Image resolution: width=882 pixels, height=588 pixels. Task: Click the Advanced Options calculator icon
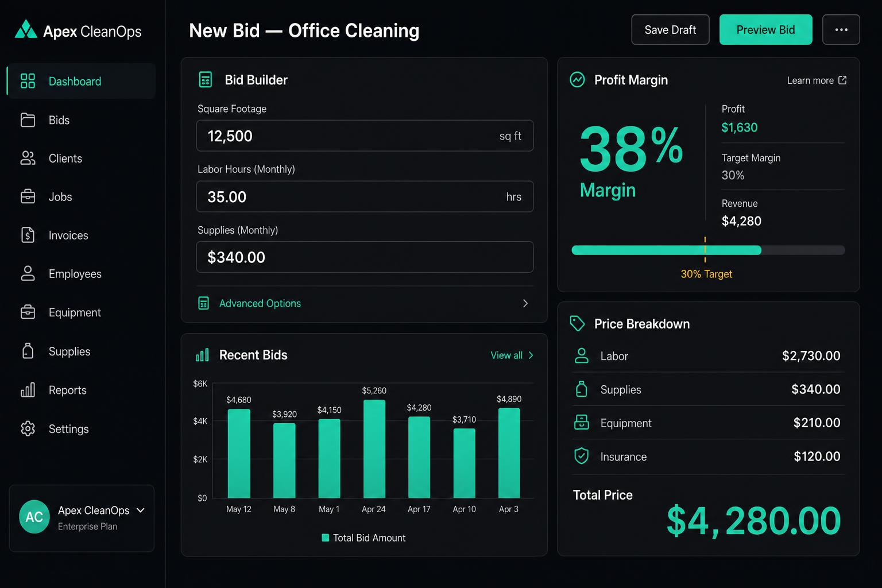click(x=203, y=303)
